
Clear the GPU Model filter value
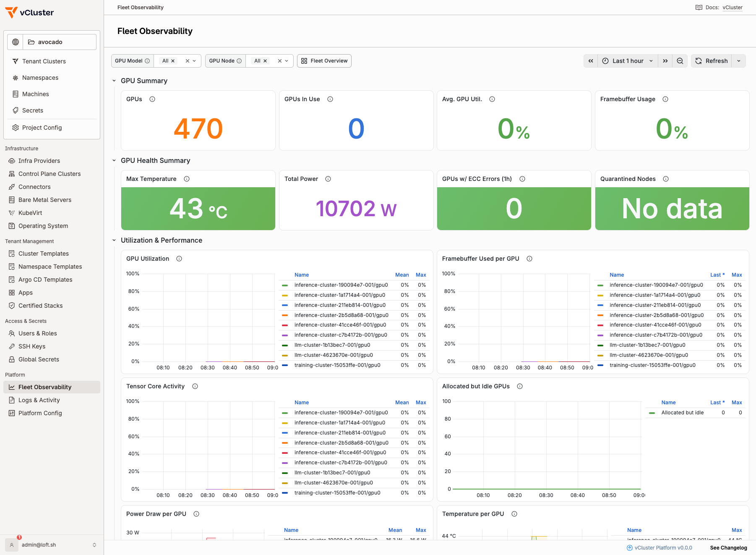(188, 61)
